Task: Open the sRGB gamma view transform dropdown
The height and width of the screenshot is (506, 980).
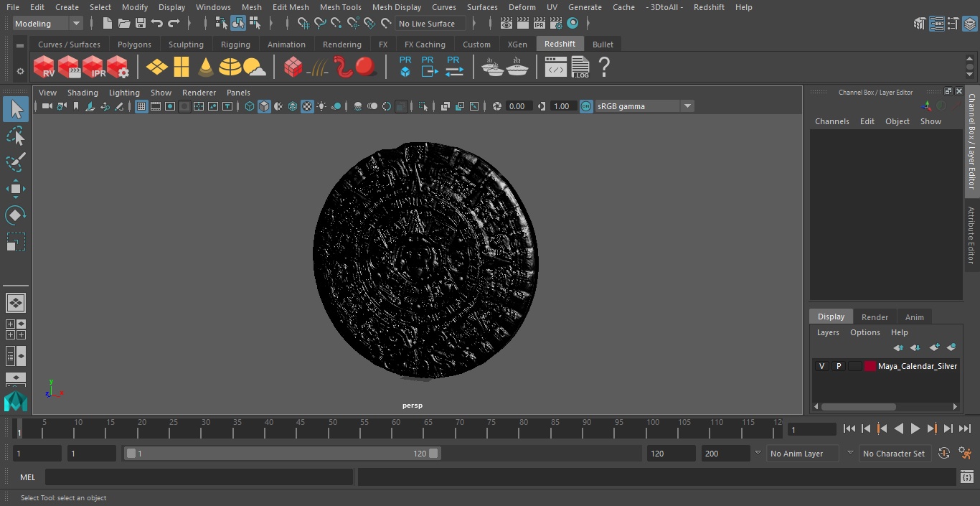Action: (644, 106)
